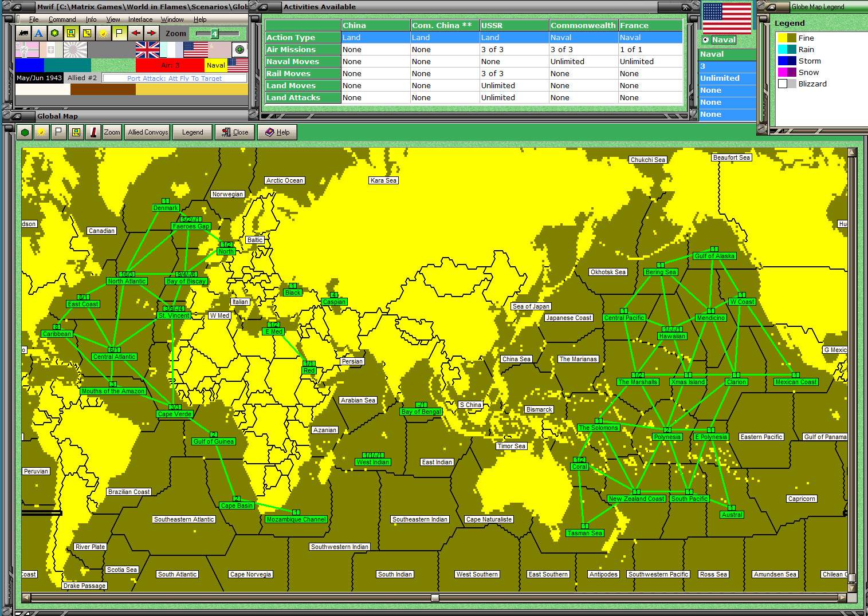The width and height of the screenshot is (868, 616).
Task: Click the Help button in Global Map toolbar
Action: point(277,132)
